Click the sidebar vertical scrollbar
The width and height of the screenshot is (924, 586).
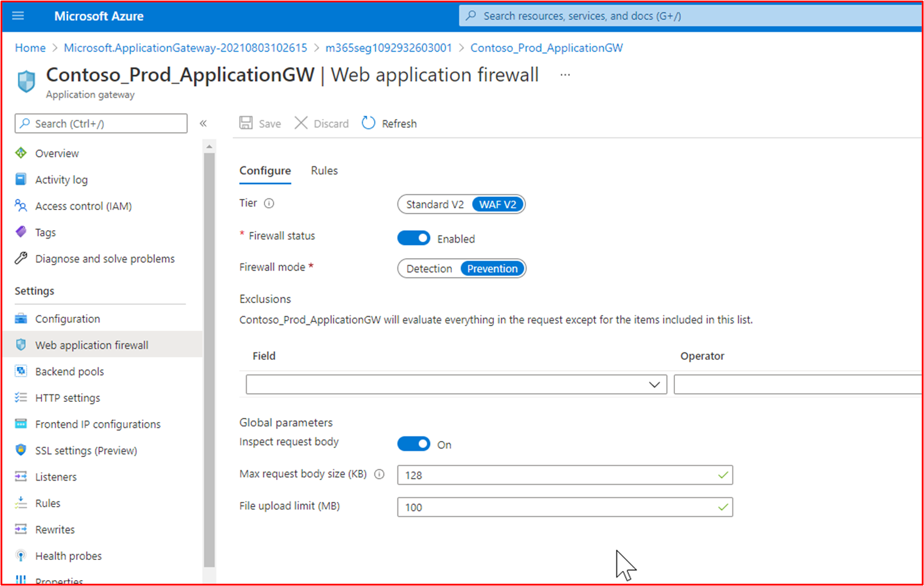[x=209, y=360]
